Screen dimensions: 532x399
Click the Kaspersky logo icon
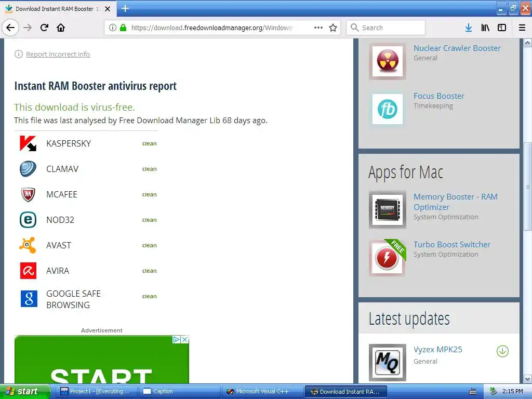click(28, 143)
